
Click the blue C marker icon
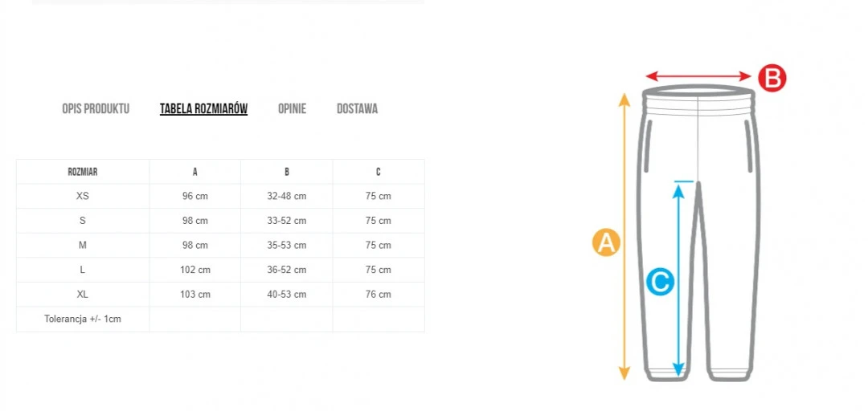(660, 281)
